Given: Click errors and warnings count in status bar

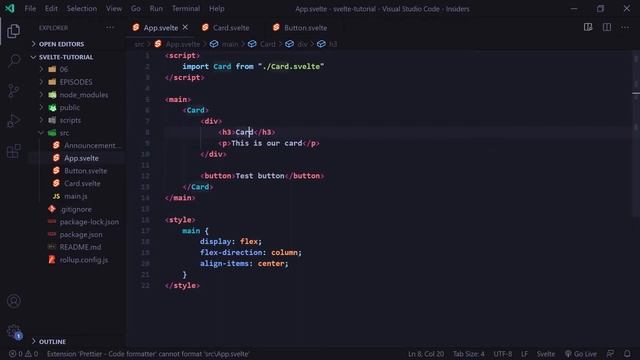Looking at the screenshot, I should 23,354.
